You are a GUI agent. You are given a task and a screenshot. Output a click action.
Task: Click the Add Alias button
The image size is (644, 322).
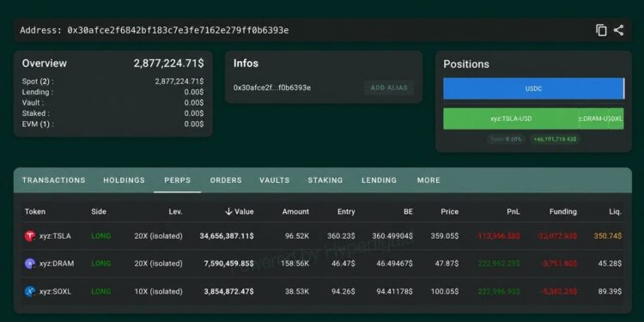pyautogui.click(x=389, y=88)
